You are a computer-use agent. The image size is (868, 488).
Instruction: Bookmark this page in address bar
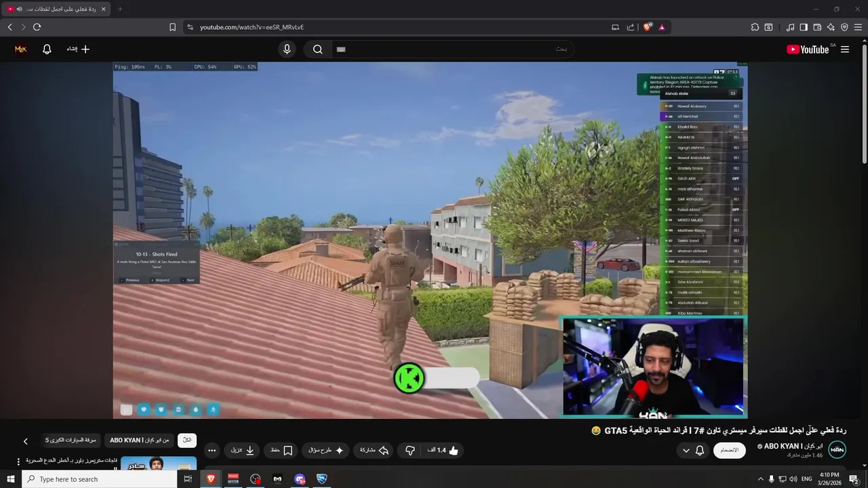click(x=172, y=27)
